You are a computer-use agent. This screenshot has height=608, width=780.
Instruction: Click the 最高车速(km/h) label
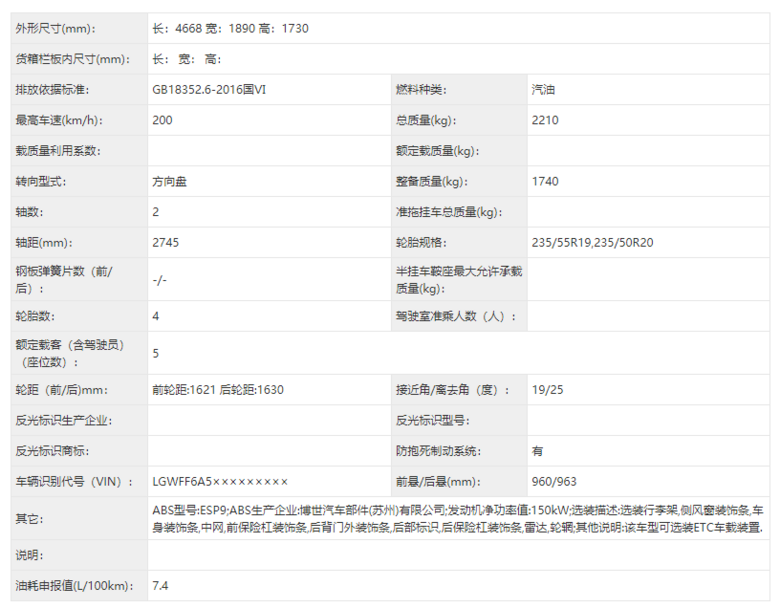point(59,120)
